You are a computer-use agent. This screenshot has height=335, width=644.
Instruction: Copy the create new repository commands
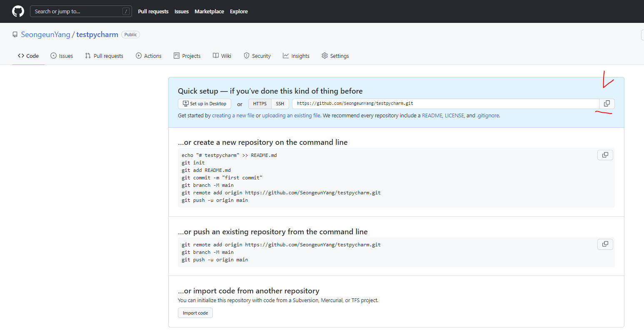pos(605,155)
